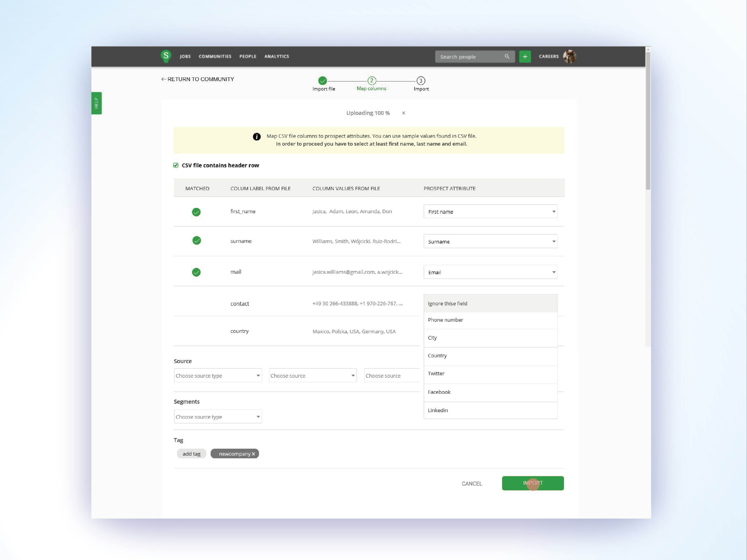Select Phone number from the dropdown list
This screenshot has height=560, width=747.
(x=445, y=320)
